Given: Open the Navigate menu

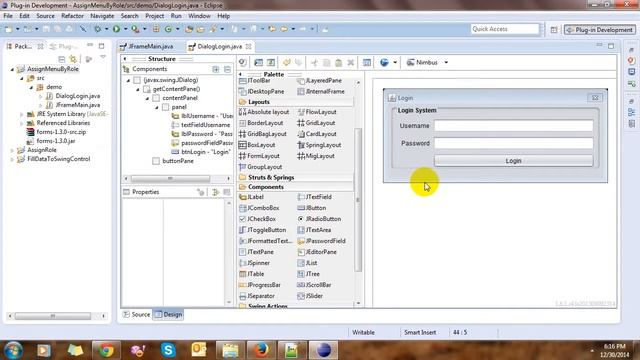Looking at the screenshot, I should click(x=102, y=16).
